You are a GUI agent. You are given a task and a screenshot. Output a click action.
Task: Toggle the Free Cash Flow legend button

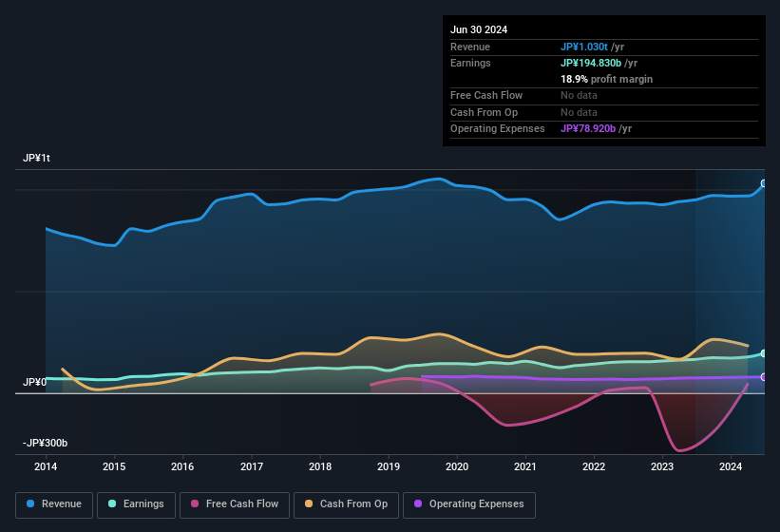(235, 504)
